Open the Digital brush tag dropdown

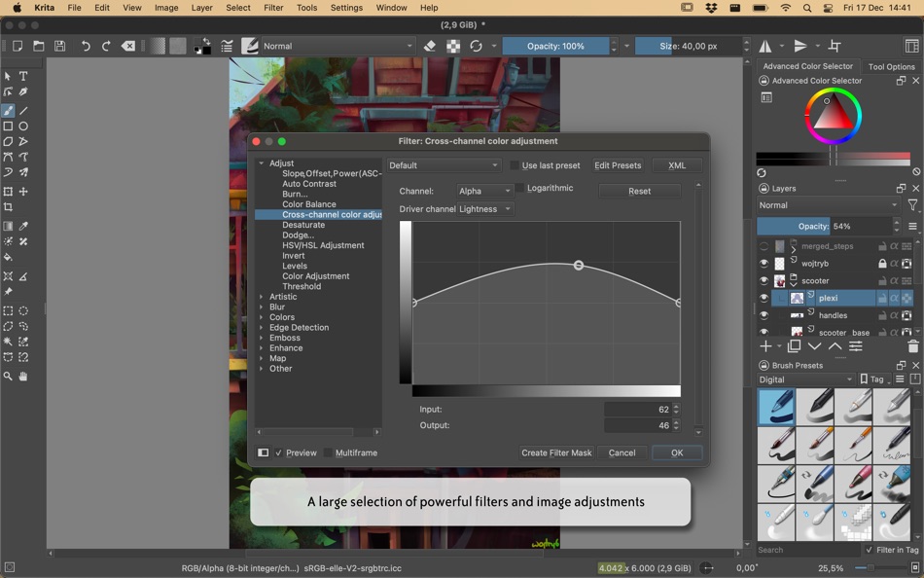tap(805, 379)
